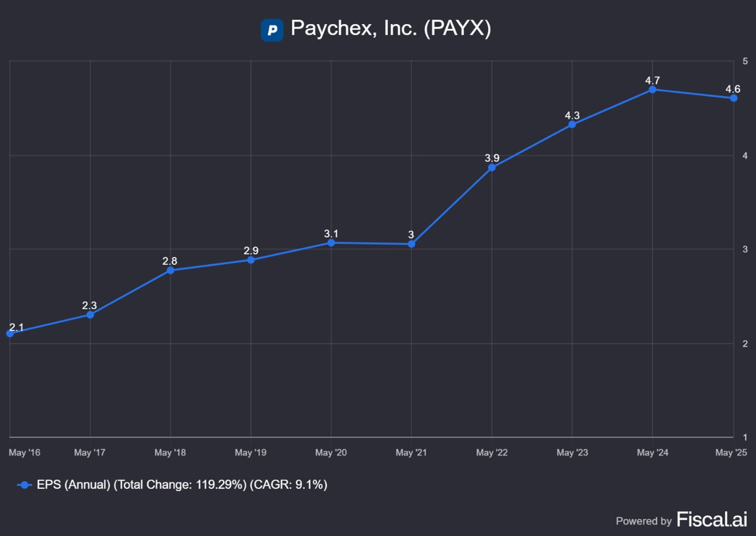
Task: Click the Paychex, Inc. (PAYX) chart title
Action: (x=390, y=28)
